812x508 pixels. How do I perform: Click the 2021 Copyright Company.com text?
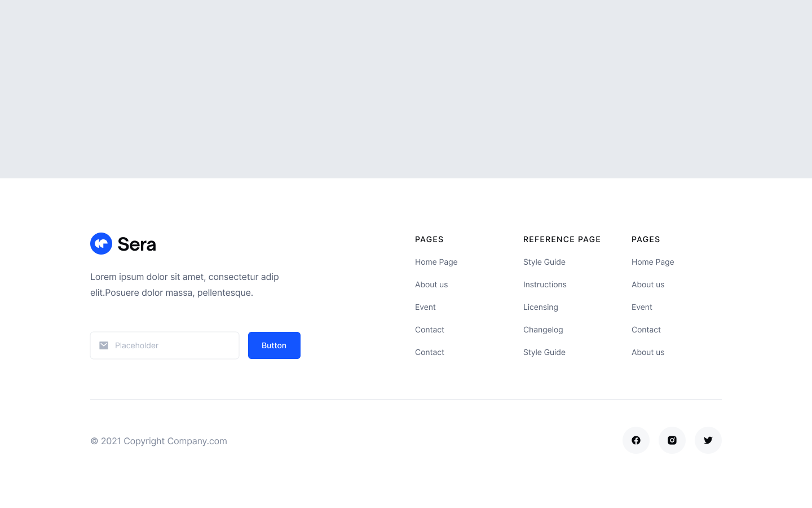(x=158, y=441)
